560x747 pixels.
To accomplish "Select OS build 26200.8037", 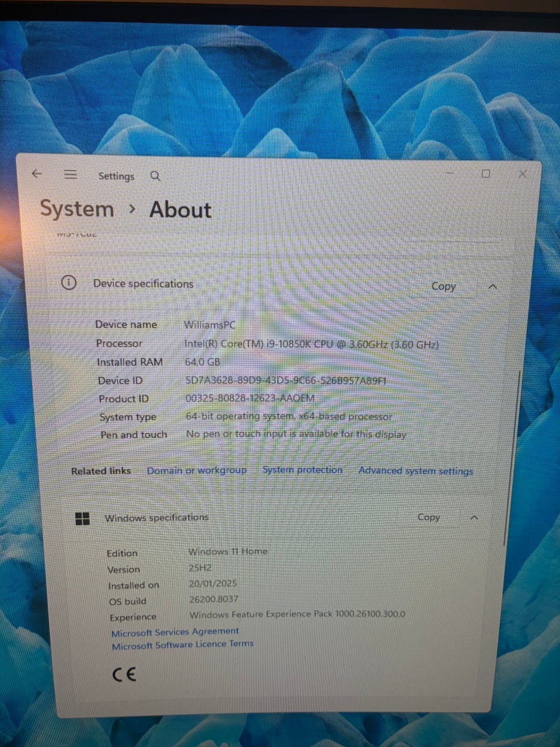I will 213,598.
